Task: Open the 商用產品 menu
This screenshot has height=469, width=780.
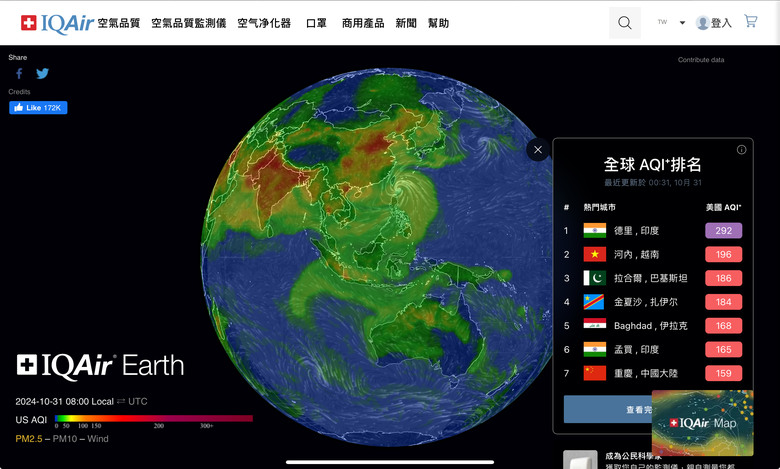Action: pyautogui.click(x=363, y=23)
